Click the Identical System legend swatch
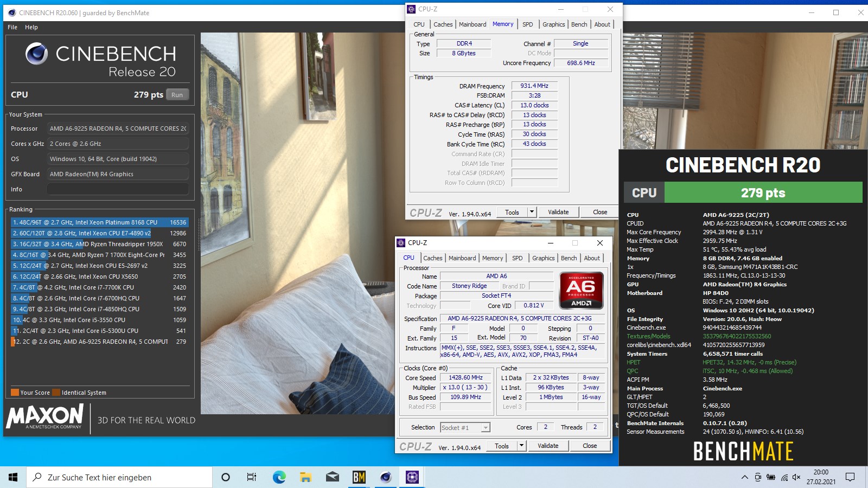 click(x=56, y=393)
